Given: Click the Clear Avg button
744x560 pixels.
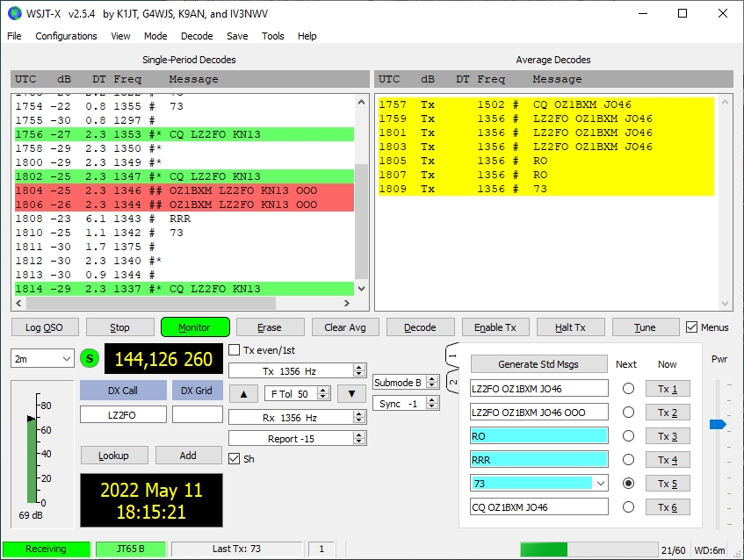Looking at the screenshot, I should click(345, 327).
